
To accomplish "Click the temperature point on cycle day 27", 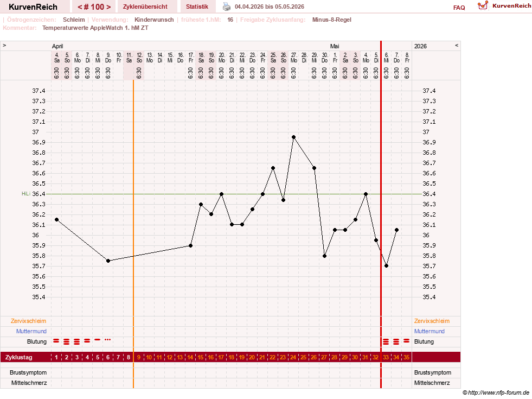I will pyautogui.click(x=325, y=256).
